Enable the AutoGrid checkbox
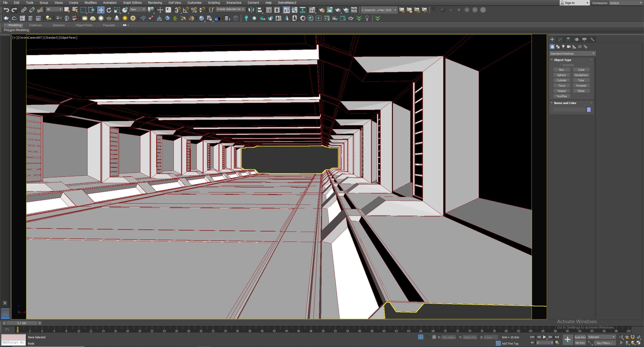Screen dimensions: 644x347 coord(561,65)
